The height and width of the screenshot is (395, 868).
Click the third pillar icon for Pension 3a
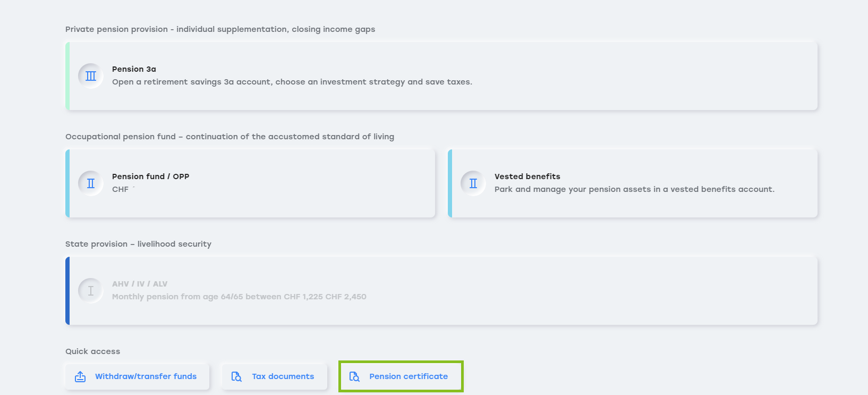coord(91,76)
